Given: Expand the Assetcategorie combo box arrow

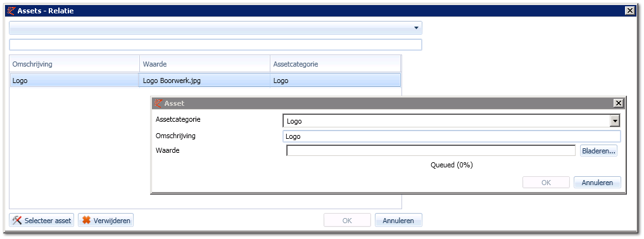Looking at the screenshot, I should coord(615,121).
